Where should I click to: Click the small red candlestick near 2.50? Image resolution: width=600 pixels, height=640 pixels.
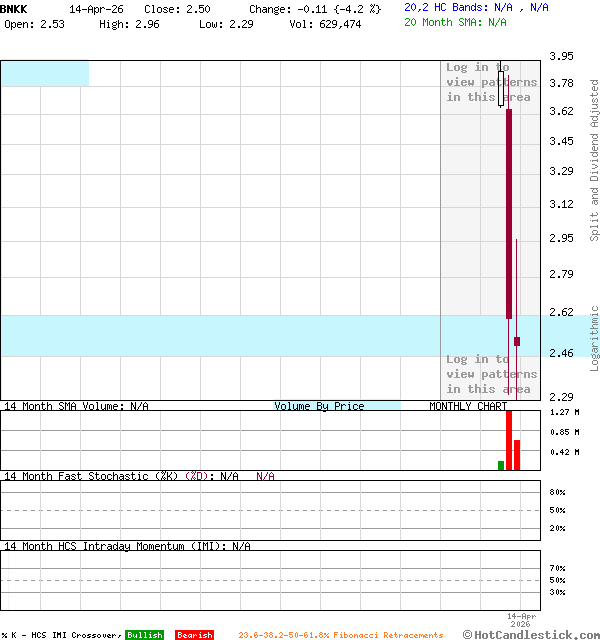pyautogui.click(x=517, y=341)
